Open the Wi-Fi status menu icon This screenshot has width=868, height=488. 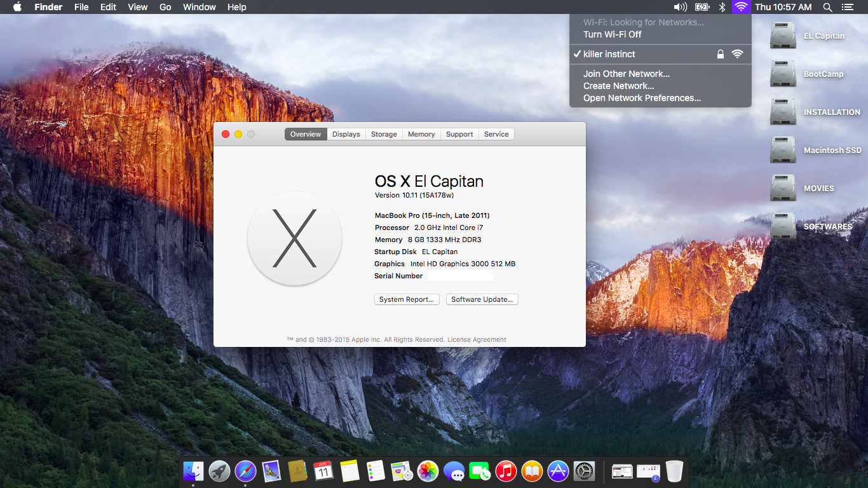click(x=741, y=7)
